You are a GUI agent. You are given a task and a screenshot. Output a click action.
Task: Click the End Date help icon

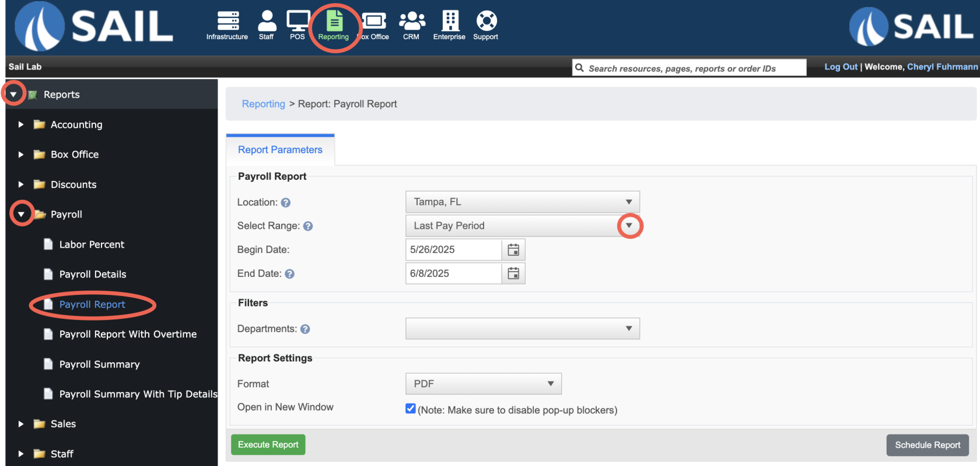289,274
